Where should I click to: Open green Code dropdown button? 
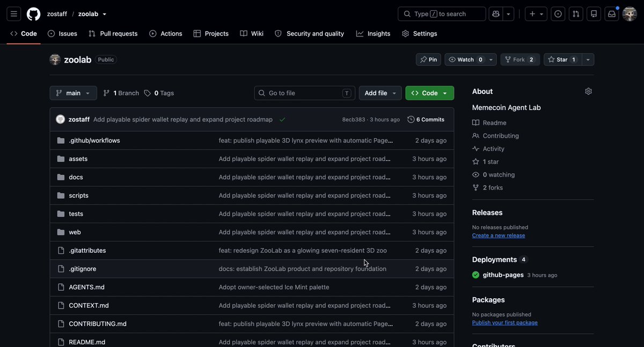tap(430, 93)
